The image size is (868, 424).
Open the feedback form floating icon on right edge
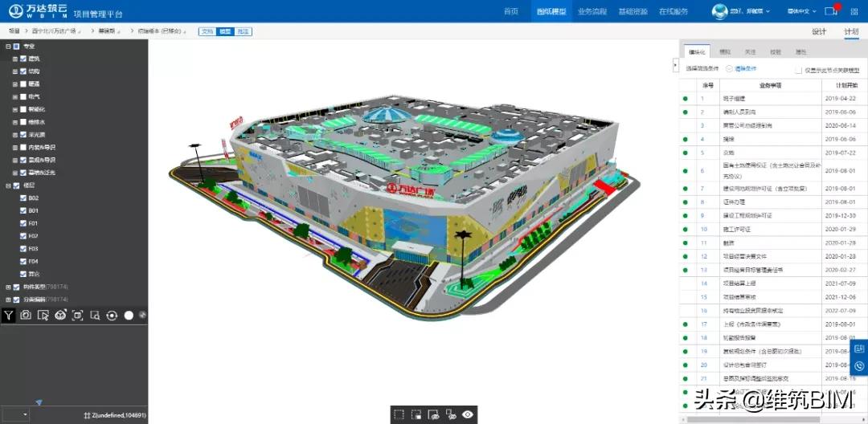coord(859,349)
